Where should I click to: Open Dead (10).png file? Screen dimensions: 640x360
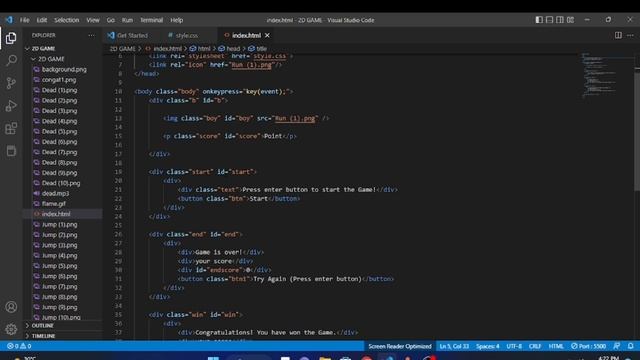click(61, 183)
